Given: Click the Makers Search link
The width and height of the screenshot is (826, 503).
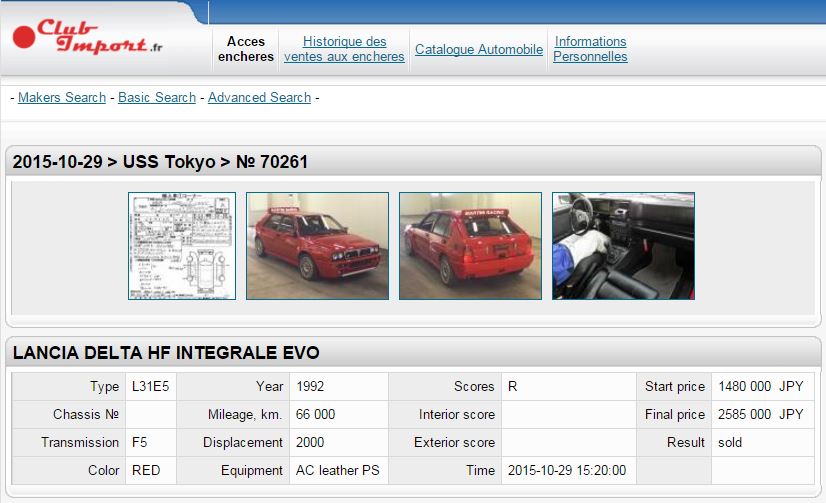Looking at the screenshot, I should pos(62,97).
